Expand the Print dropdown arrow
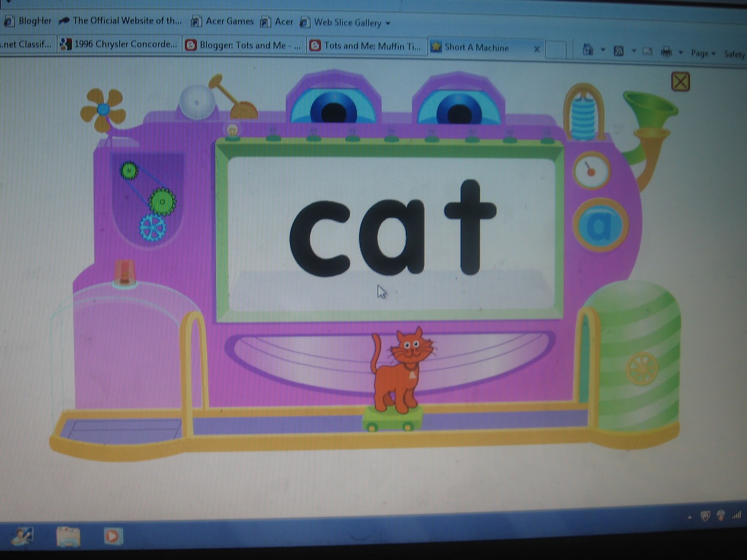Image resolution: width=747 pixels, height=560 pixels. point(681,52)
